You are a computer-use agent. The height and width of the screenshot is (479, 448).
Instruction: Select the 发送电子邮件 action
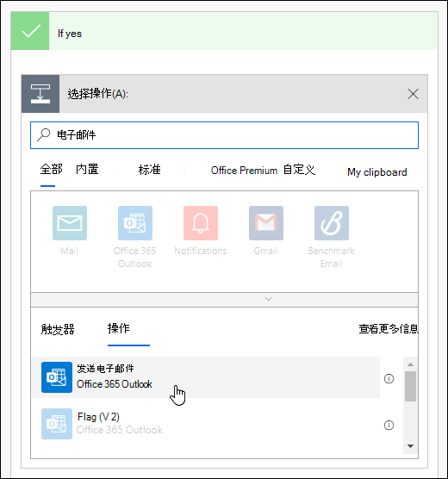point(206,377)
